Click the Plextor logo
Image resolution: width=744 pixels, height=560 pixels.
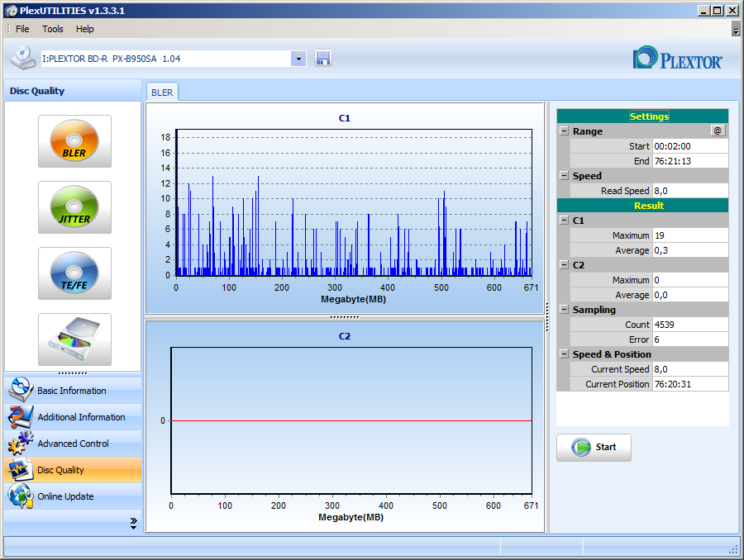click(x=678, y=59)
